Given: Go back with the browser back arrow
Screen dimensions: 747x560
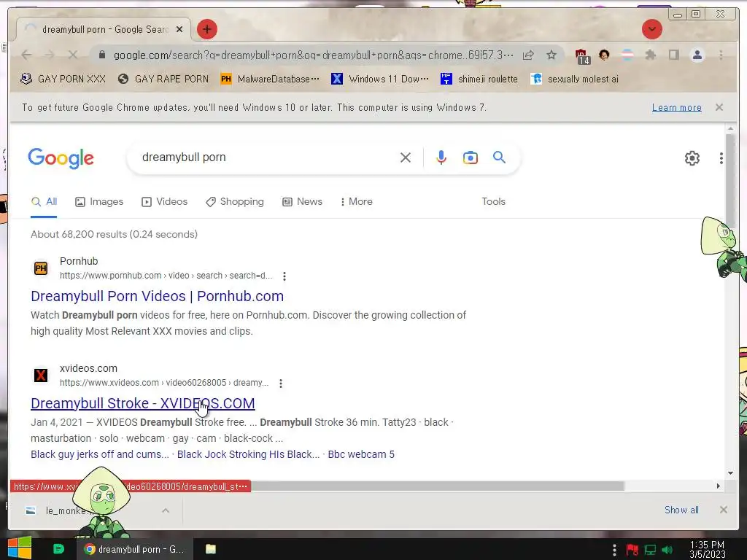Looking at the screenshot, I should (27, 55).
